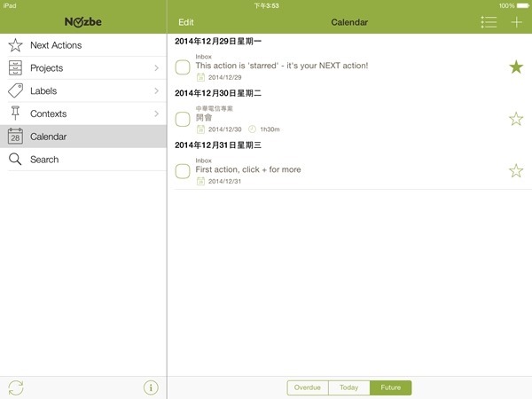
Task: Add new action with plus icon
Action: click(516, 22)
